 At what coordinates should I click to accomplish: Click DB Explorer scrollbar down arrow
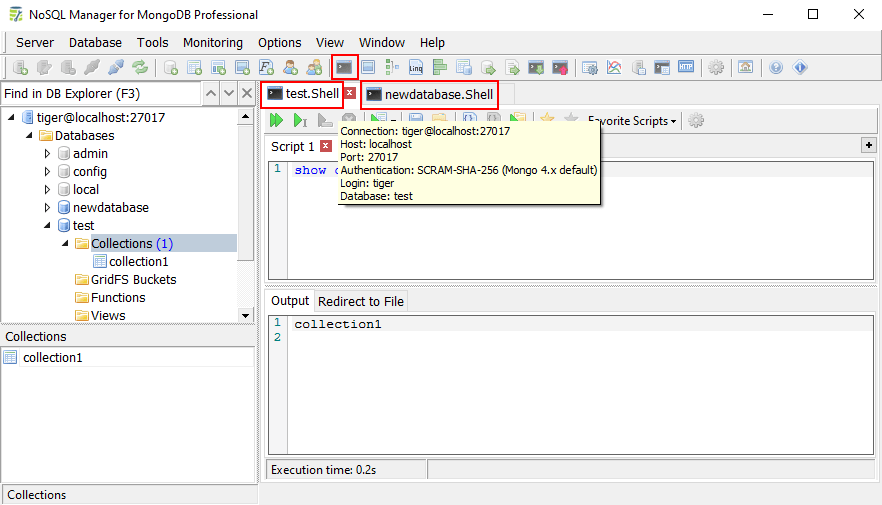245,315
